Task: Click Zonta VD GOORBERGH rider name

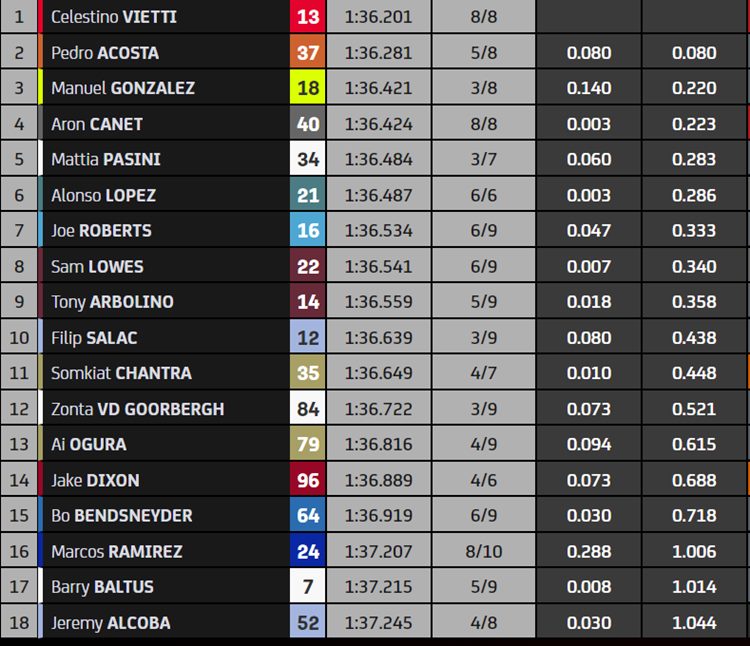Action: coord(137,409)
